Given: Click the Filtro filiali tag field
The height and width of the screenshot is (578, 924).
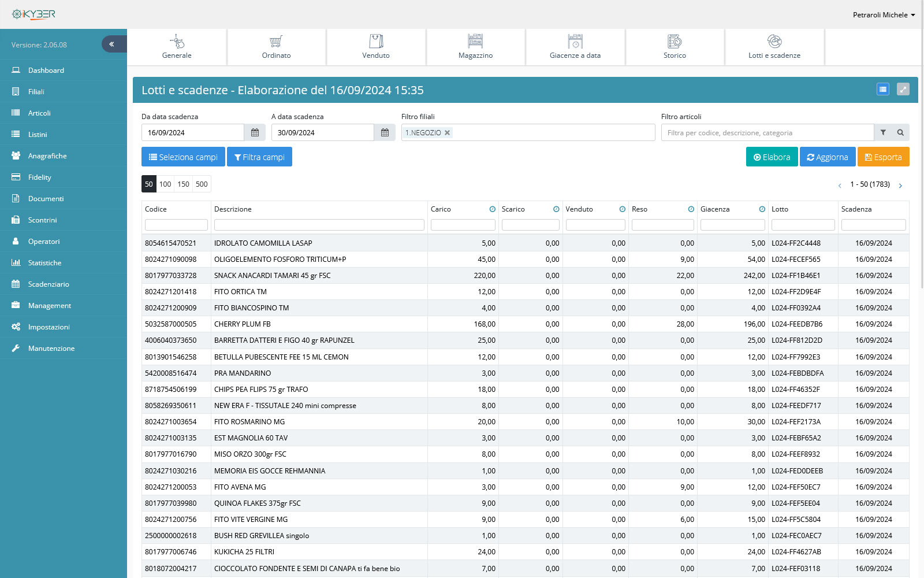Looking at the screenshot, I should pos(528,132).
